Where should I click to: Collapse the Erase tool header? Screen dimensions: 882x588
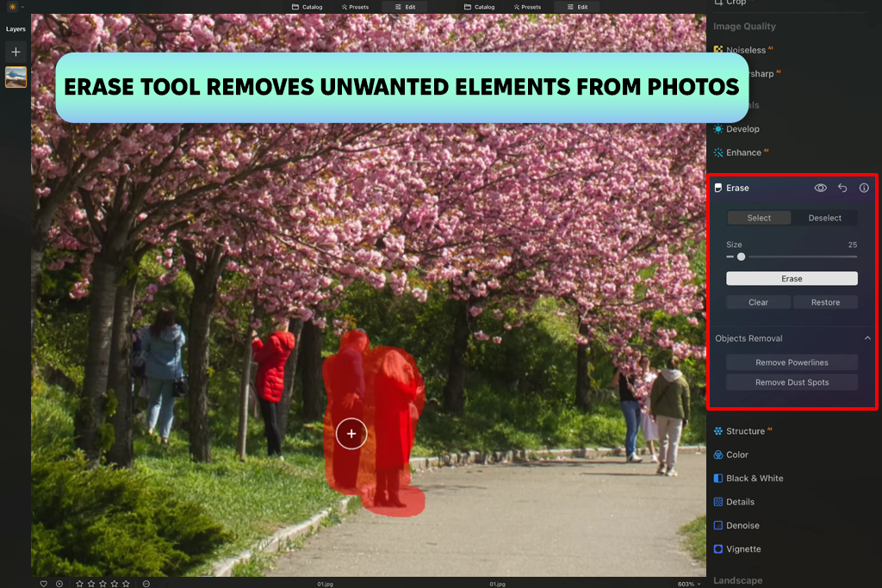(737, 188)
